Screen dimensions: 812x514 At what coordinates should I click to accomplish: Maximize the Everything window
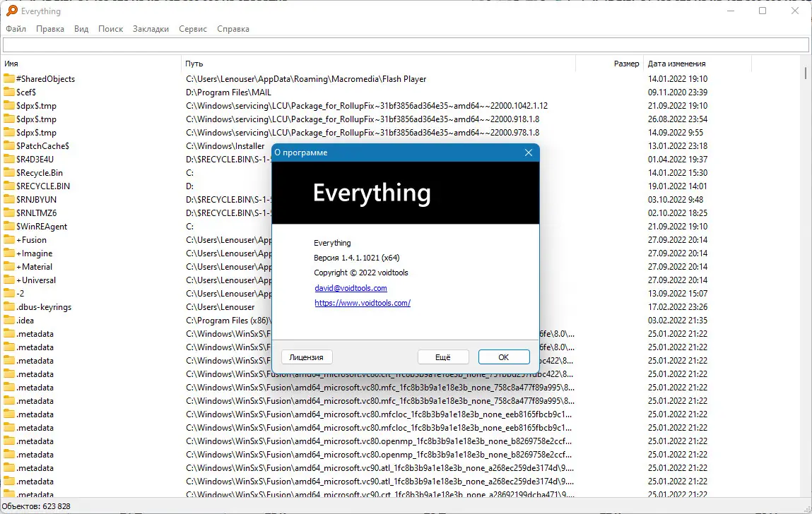[763, 11]
